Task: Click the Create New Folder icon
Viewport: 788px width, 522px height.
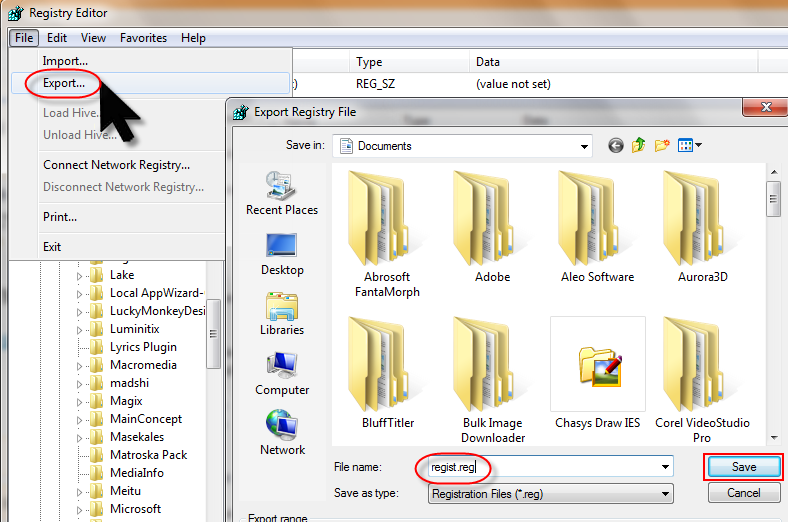Action: (662, 146)
